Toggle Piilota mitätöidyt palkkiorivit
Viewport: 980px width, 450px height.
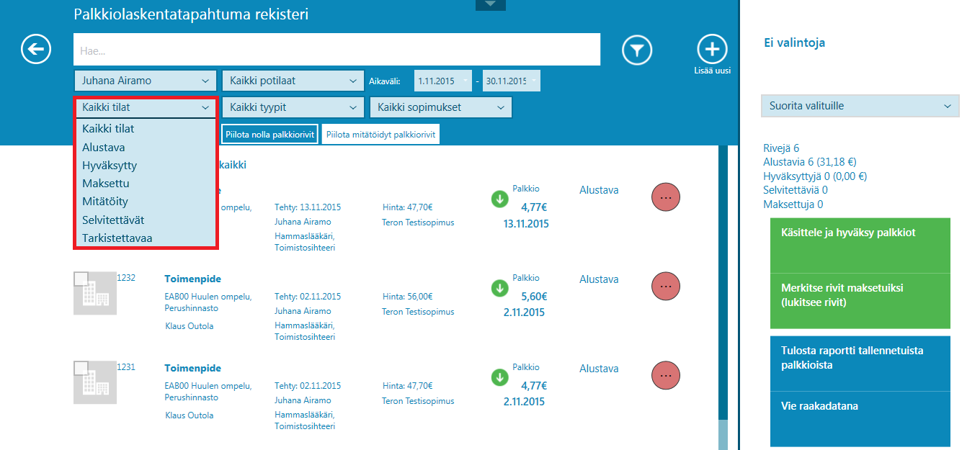(x=380, y=135)
